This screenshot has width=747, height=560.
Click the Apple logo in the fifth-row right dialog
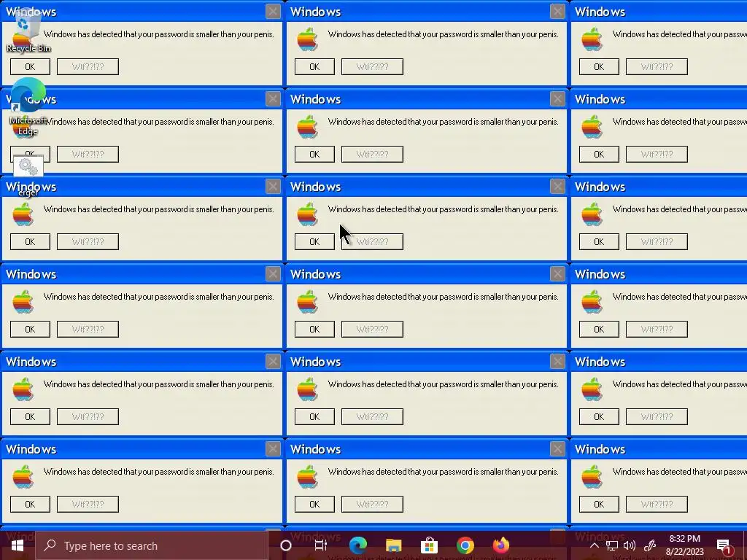pyautogui.click(x=592, y=389)
